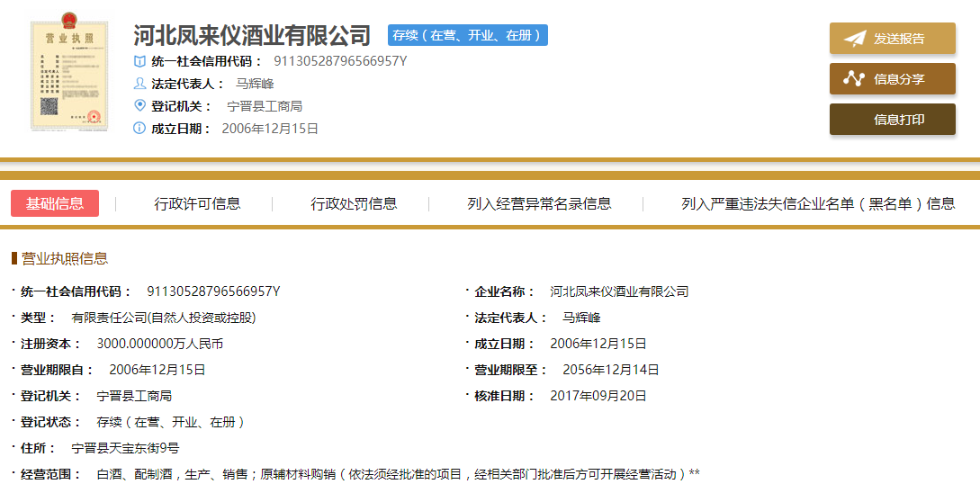Image resolution: width=980 pixels, height=502 pixels.
Task: Click the location pin icon beside 登记机关
Action: [x=139, y=106]
